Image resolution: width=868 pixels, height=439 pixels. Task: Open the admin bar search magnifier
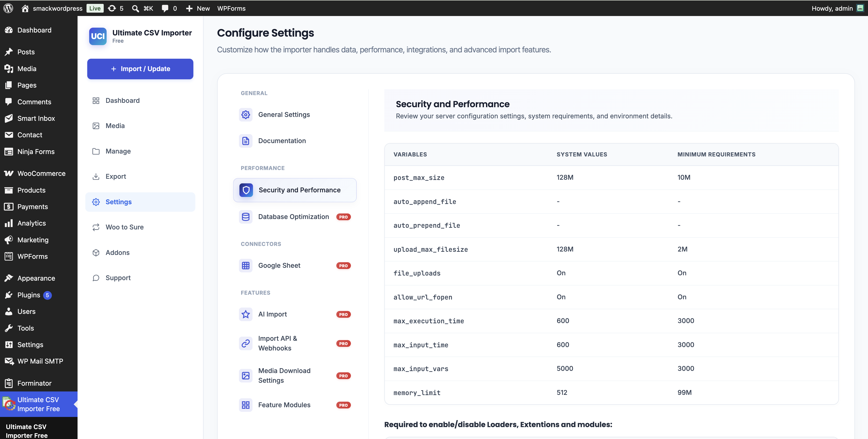pos(135,8)
